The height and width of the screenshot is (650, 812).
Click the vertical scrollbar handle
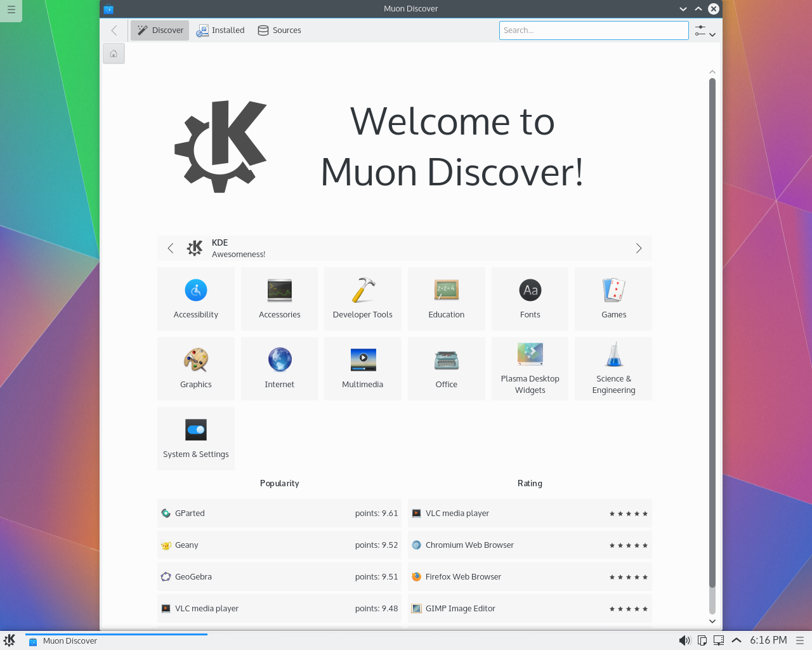point(712,333)
